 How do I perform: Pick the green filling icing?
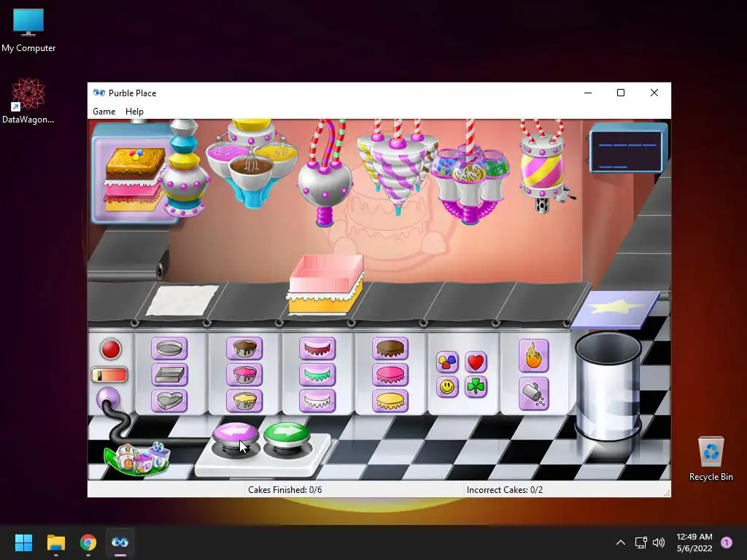(x=317, y=375)
